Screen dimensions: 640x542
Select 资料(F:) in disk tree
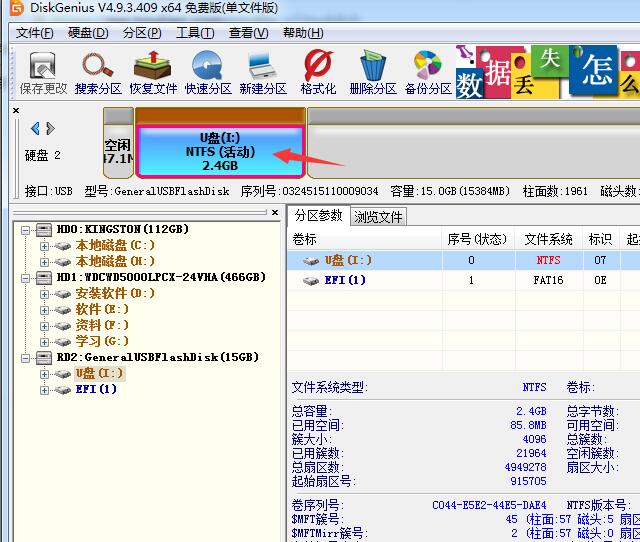pyautogui.click(x=102, y=325)
